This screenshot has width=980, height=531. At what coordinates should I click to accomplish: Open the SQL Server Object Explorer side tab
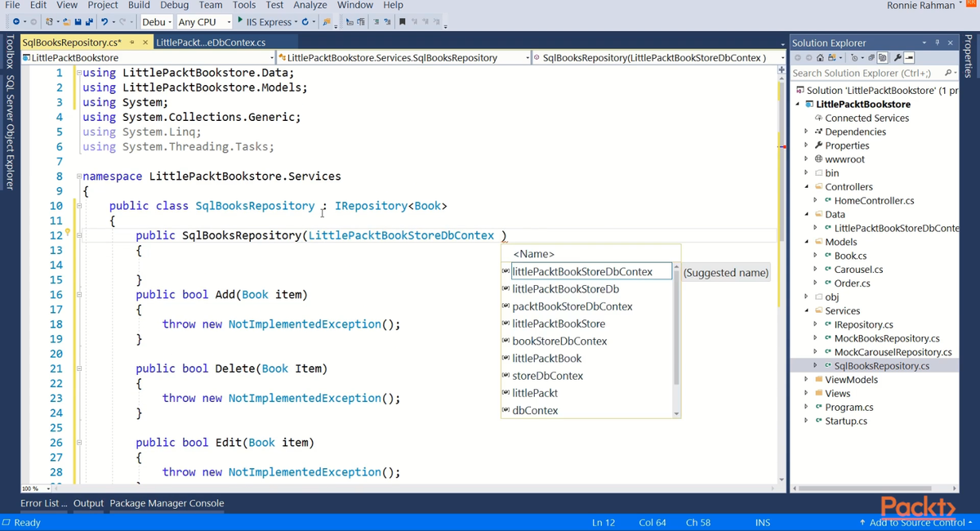pyautogui.click(x=10, y=132)
